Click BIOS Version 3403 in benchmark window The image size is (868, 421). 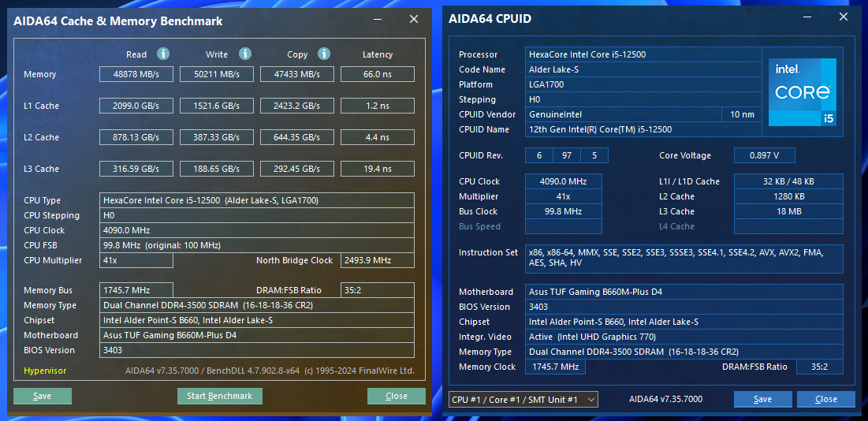(257, 349)
